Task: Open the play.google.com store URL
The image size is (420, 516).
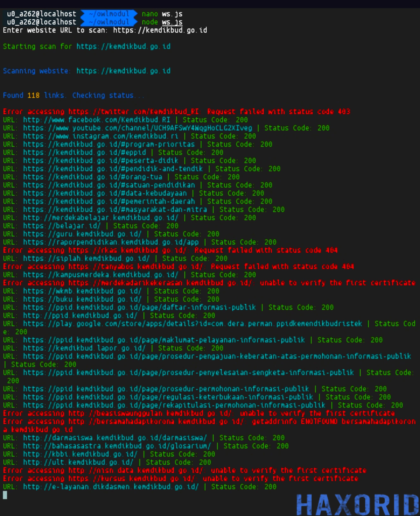Action: pyautogui.click(x=193, y=324)
